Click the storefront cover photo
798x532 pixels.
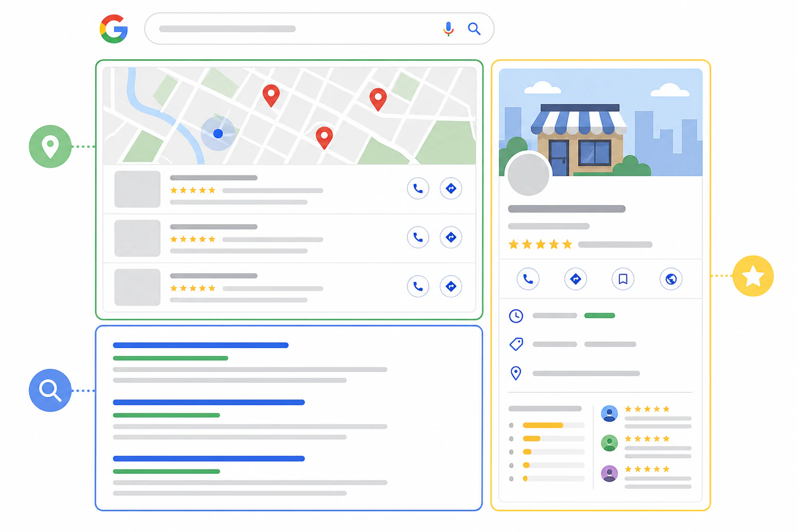(601, 123)
